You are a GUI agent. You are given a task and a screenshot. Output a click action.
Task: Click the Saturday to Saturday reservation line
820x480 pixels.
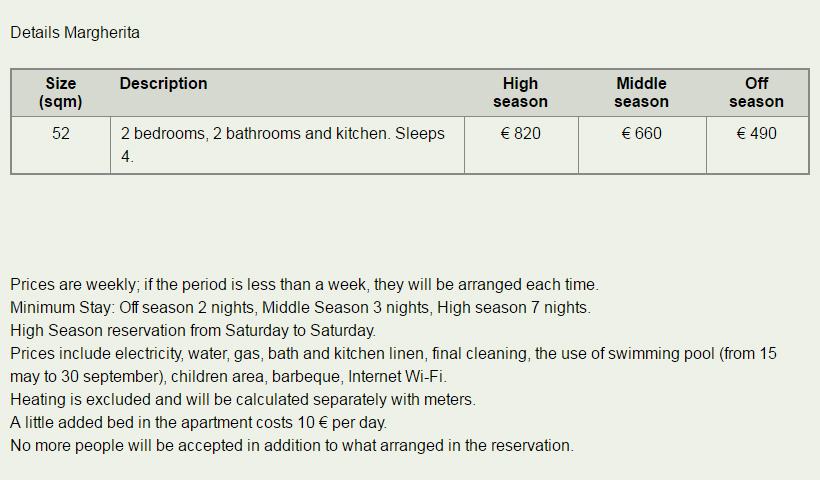(193, 330)
